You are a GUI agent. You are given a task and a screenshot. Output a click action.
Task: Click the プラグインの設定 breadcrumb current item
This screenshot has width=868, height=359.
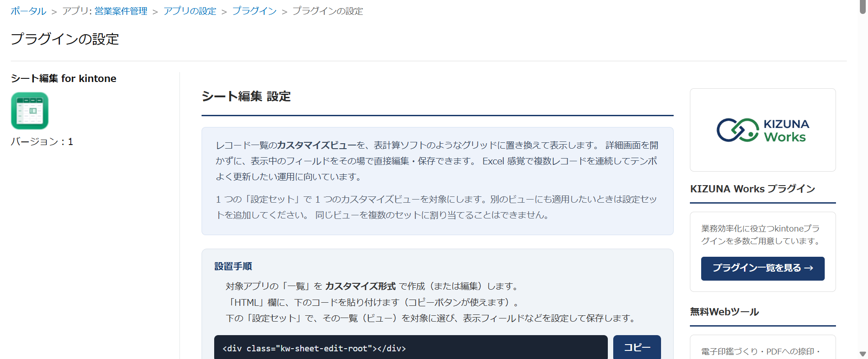[328, 11]
